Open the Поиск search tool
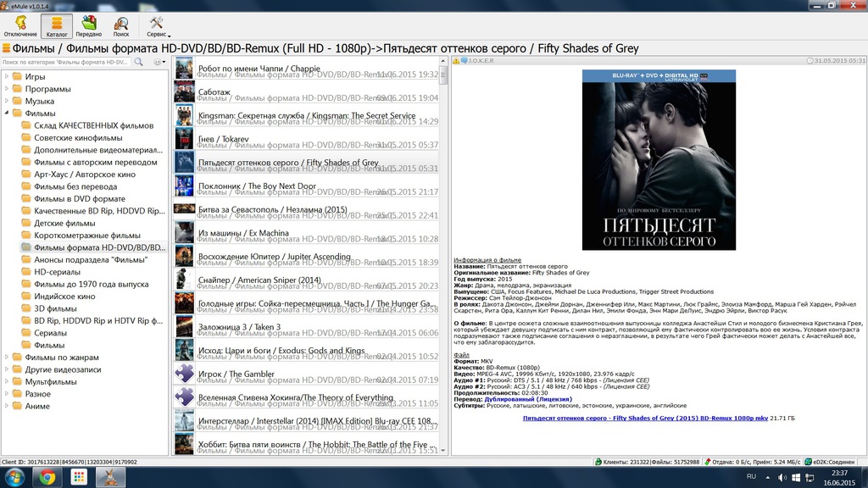 coord(120,26)
